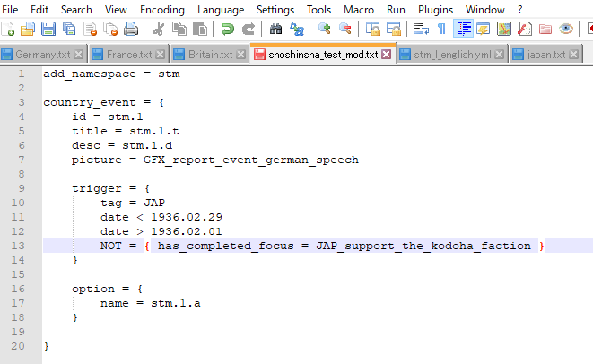Click the line "date < 1936.02.29"
This screenshot has height=364, width=593.
161,217
